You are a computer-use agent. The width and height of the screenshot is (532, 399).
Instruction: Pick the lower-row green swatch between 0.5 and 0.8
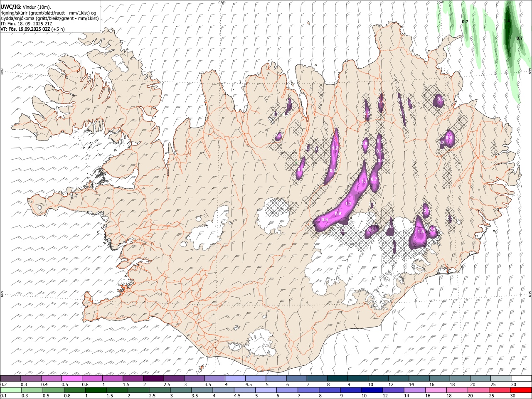pyautogui.click(x=53, y=390)
